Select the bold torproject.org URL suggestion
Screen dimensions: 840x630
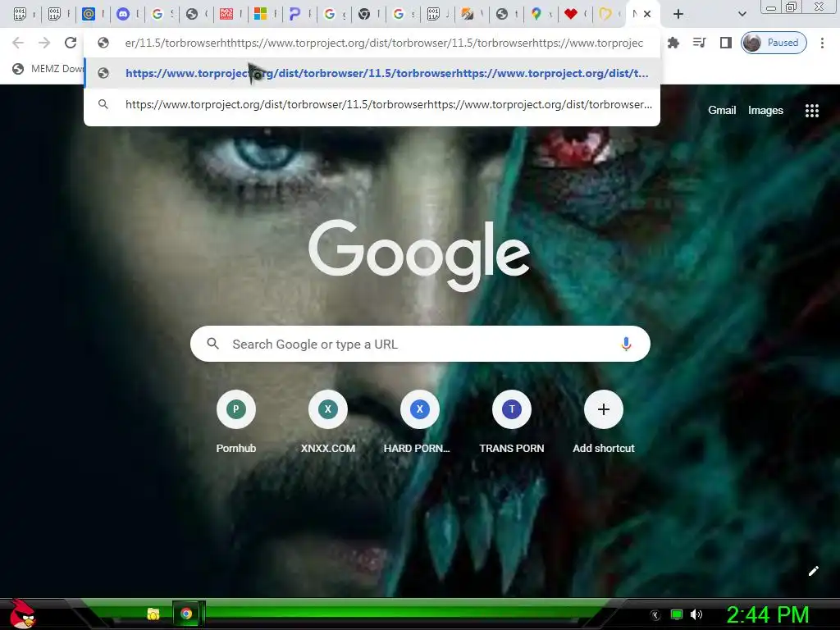click(372, 73)
